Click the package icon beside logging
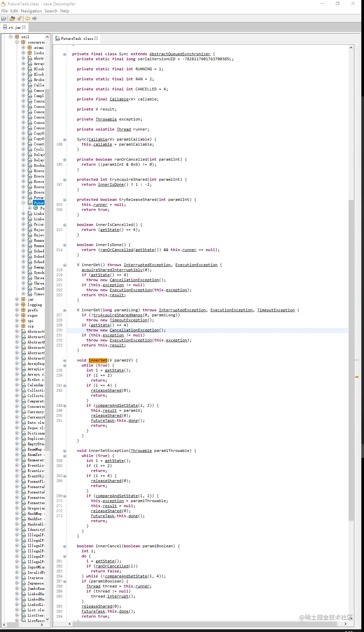The height and width of the screenshot is (632, 364). click(x=23, y=305)
